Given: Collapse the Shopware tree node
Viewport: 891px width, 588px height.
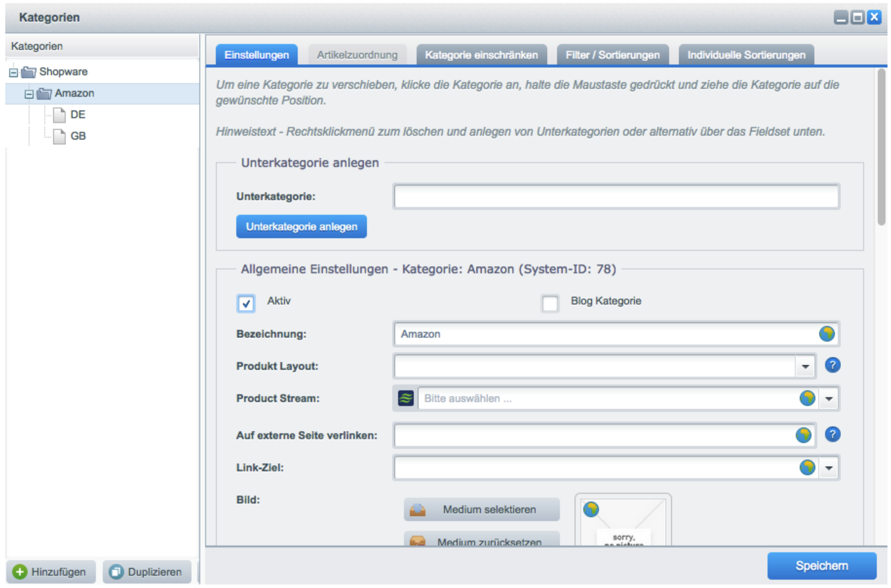Looking at the screenshot, I should pyautogui.click(x=14, y=72).
